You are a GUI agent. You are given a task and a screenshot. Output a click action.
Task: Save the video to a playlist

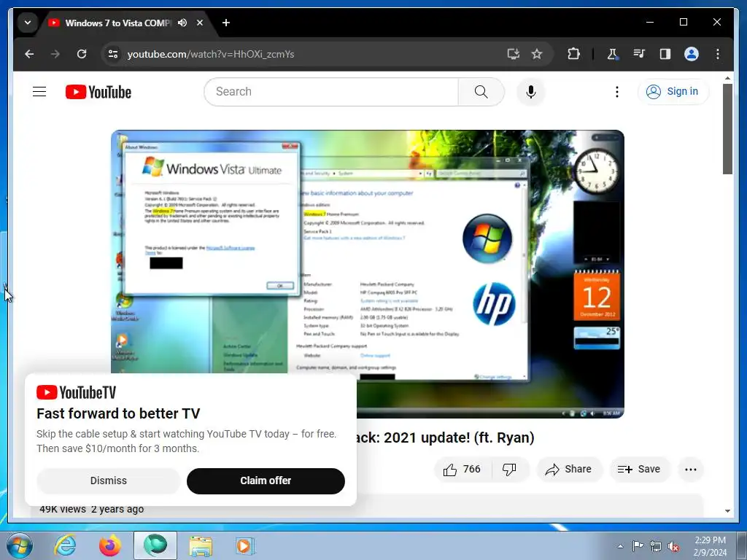pyautogui.click(x=639, y=470)
